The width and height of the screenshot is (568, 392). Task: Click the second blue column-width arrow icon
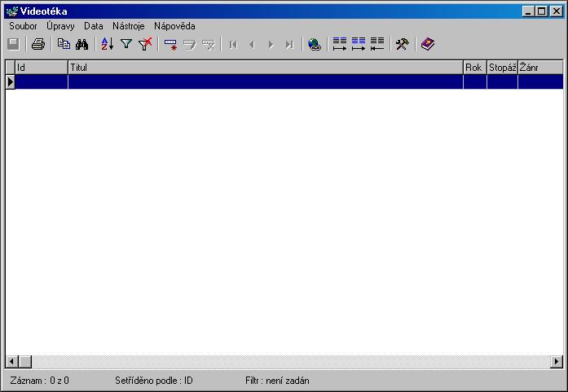(x=359, y=44)
